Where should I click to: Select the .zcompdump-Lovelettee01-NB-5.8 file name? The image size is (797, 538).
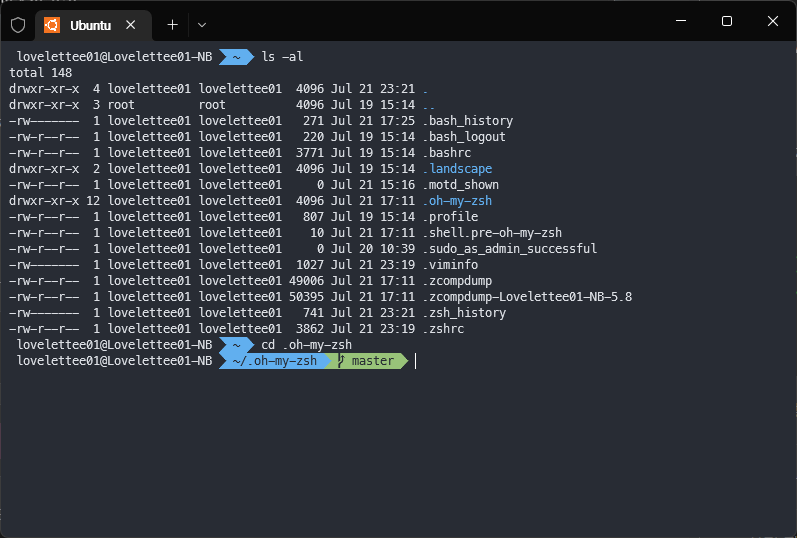[527, 297]
